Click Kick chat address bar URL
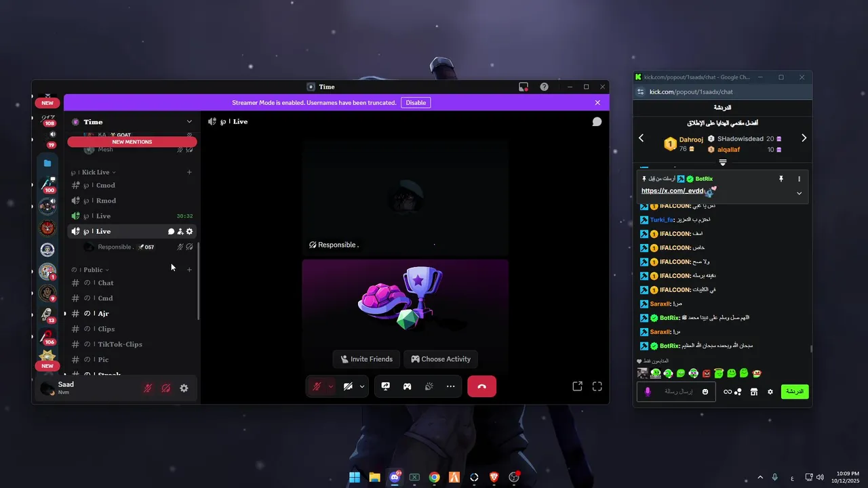Image resolution: width=868 pixels, height=488 pixels. pyautogui.click(x=691, y=91)
